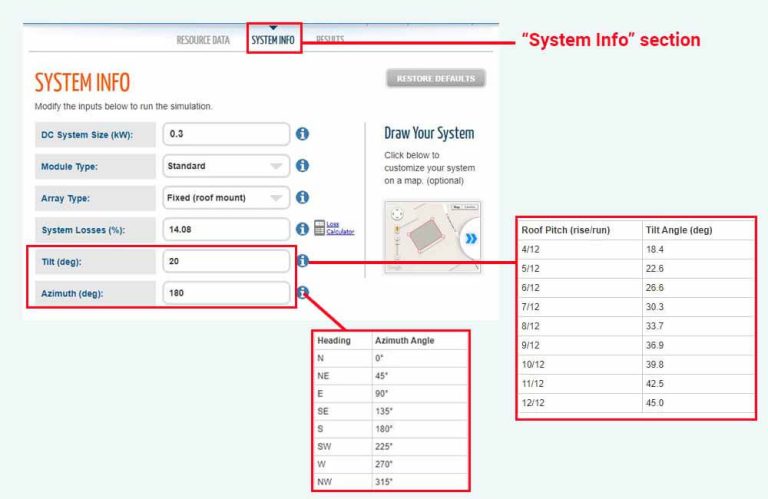Click the info icon next to Array Type

tap(302, 198)
